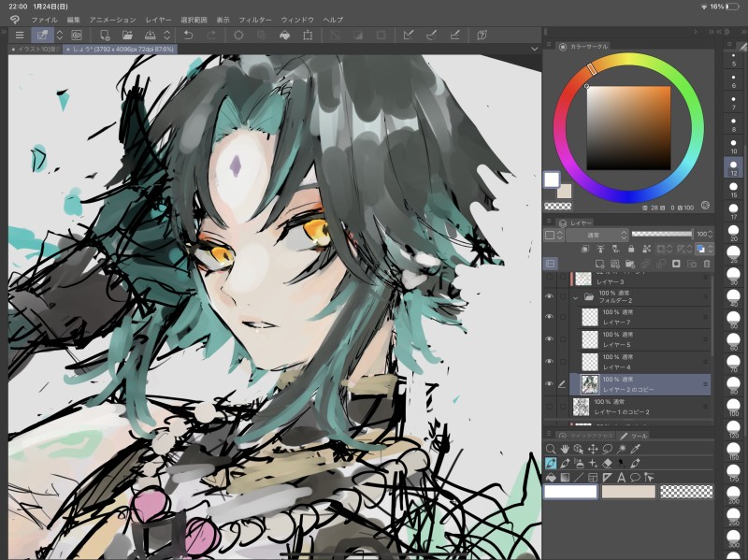The width and height of the screenshot is (748, 560).
Task: Select the Lasso selection tool
Action: [607, 449]
